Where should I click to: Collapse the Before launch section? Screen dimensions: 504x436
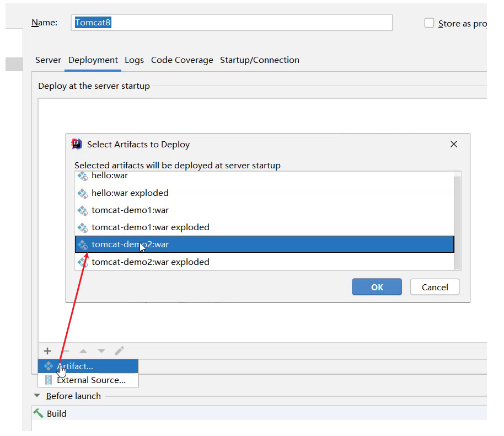(37, 396)
